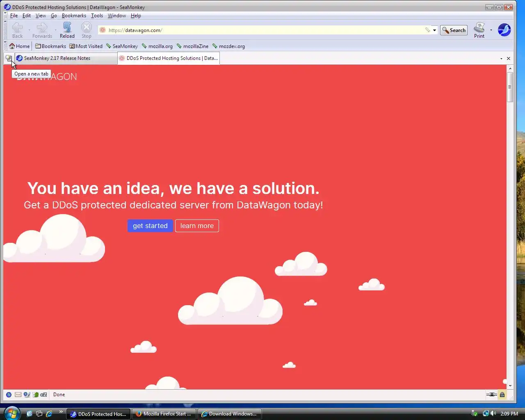Open a new tab with the tab icon

(x=9, y=58)
